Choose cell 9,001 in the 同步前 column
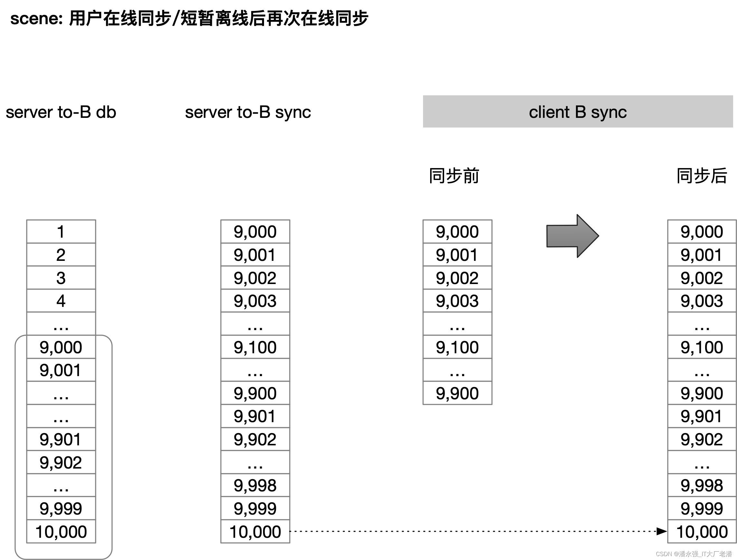The image size is (737, 560). point(457,255)
